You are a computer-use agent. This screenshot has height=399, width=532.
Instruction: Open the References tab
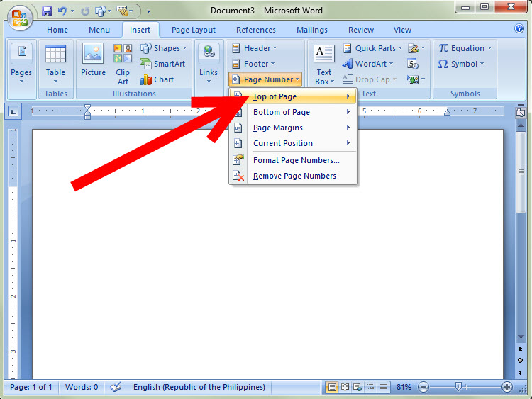click(x=256, y=30)
